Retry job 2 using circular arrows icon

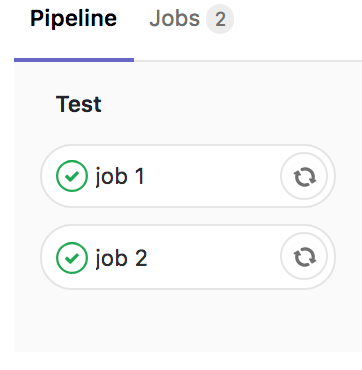point(304,257)
